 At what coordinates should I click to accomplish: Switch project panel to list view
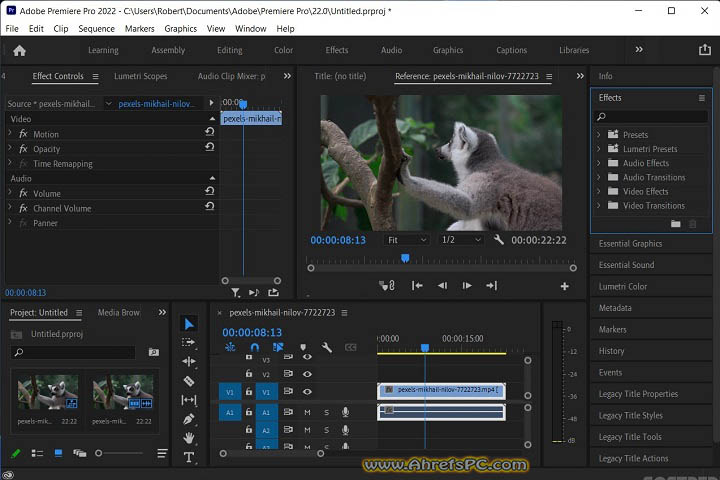(37, 453)
